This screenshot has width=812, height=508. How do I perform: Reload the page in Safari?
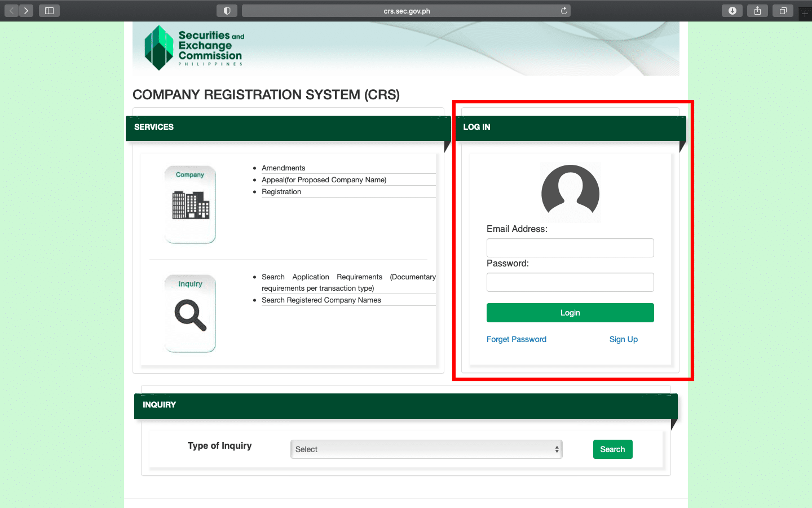[564, 11]
